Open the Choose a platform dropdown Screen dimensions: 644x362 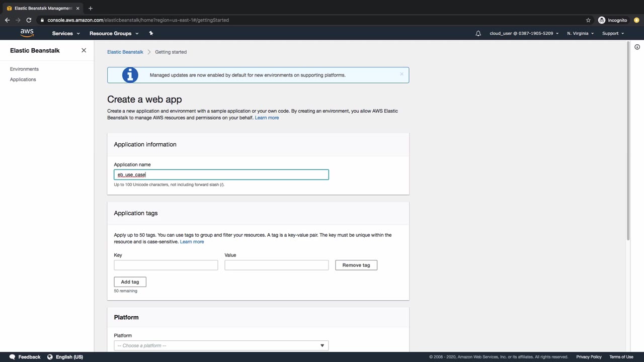(x=221, y=345)
